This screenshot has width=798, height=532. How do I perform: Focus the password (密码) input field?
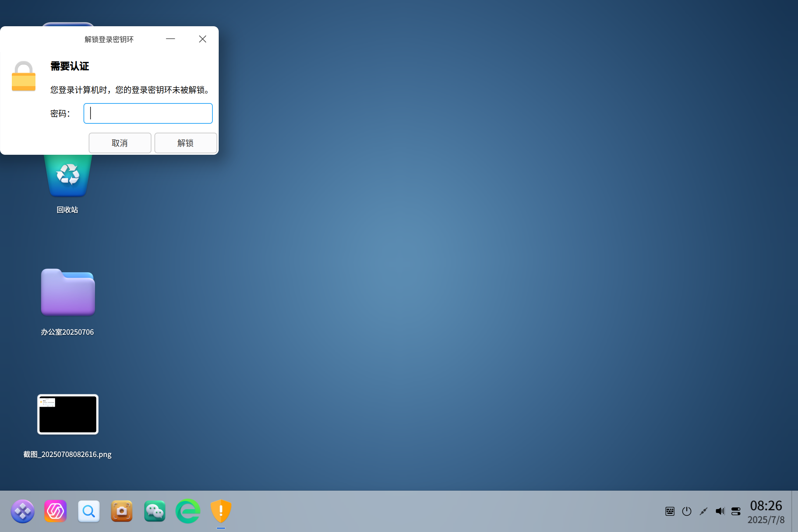tap(148, 113)
